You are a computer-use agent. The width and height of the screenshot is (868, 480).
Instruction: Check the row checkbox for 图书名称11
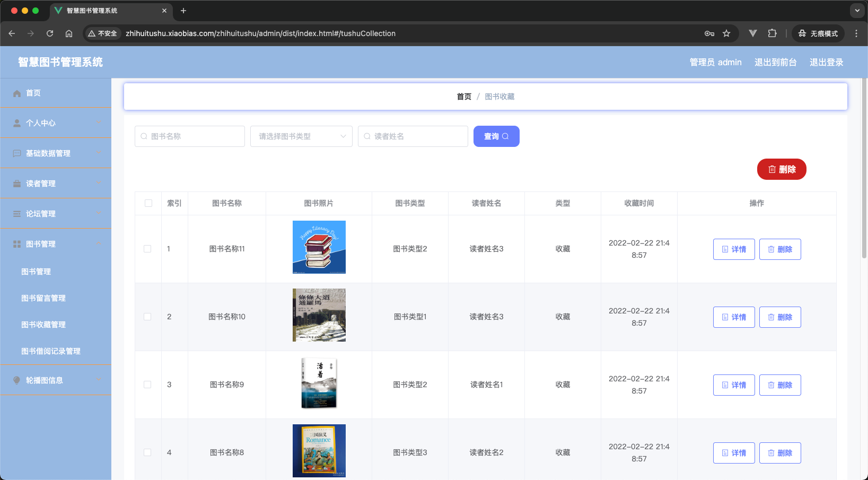(x=147, y=249)
